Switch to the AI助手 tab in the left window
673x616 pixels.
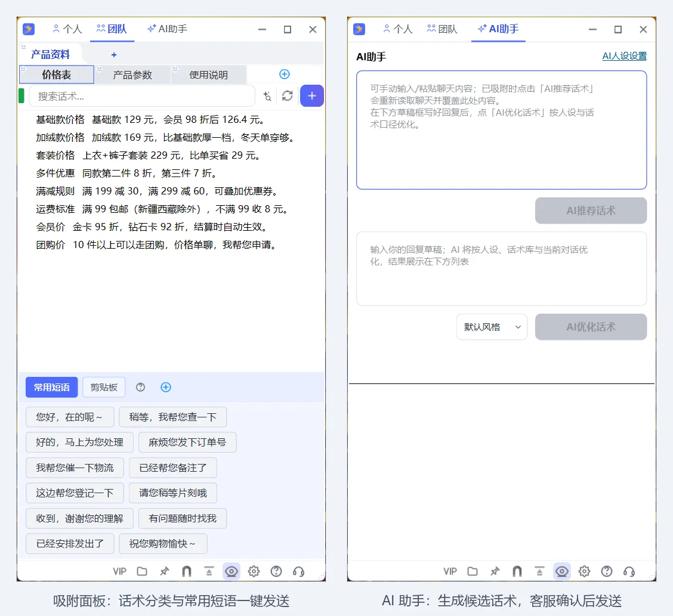point(168,29)
